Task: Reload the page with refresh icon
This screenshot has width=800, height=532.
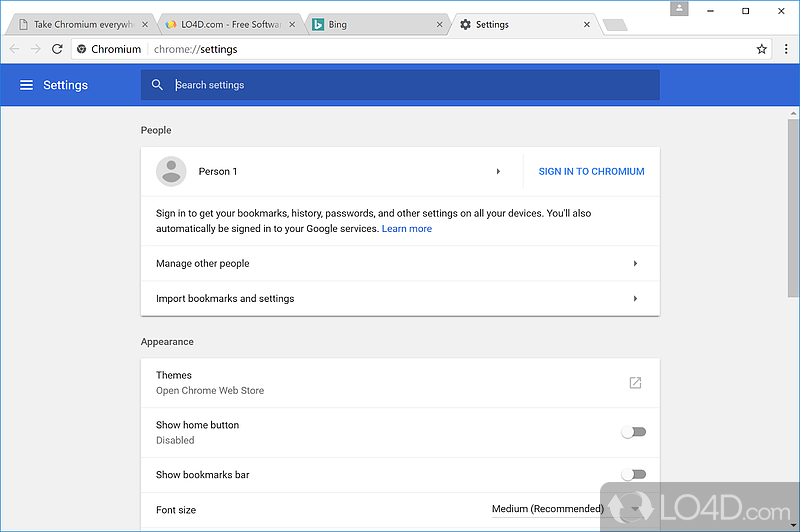Action: (57, 48)
